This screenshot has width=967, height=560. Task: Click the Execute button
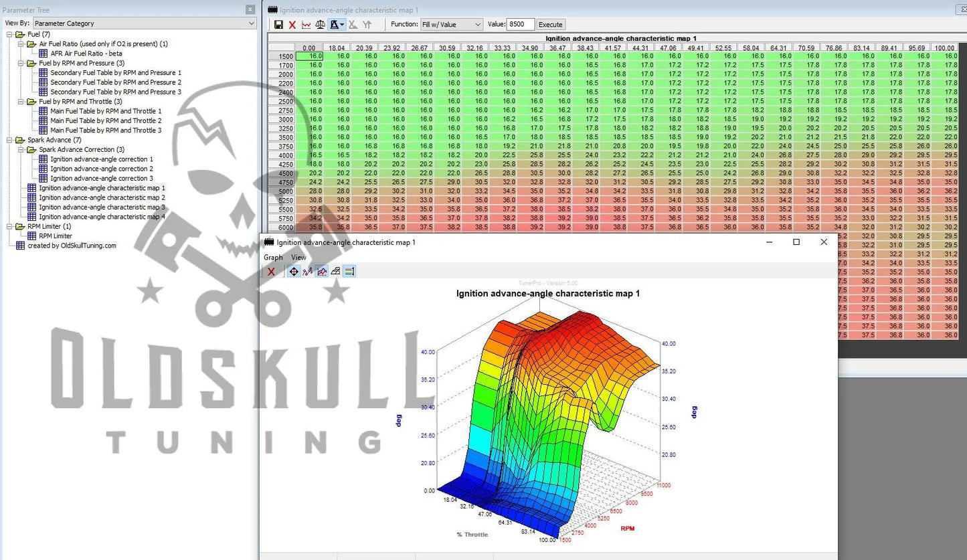tap(551, 25)
